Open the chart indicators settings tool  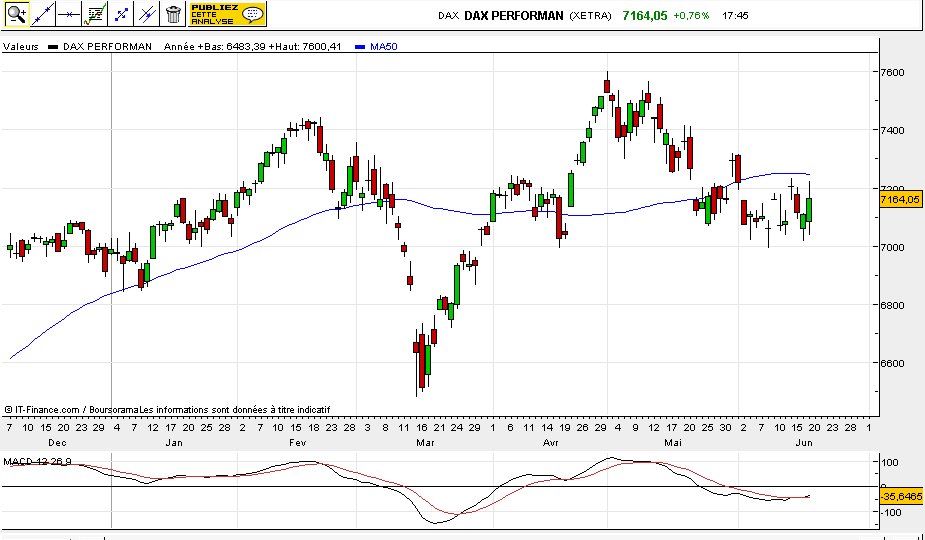[x=95, y=14]
